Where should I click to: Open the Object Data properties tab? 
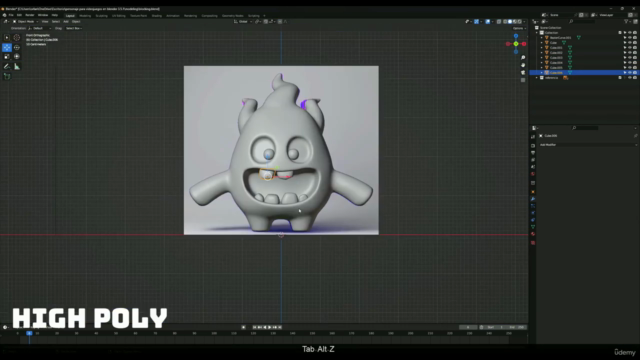[533, 227]
